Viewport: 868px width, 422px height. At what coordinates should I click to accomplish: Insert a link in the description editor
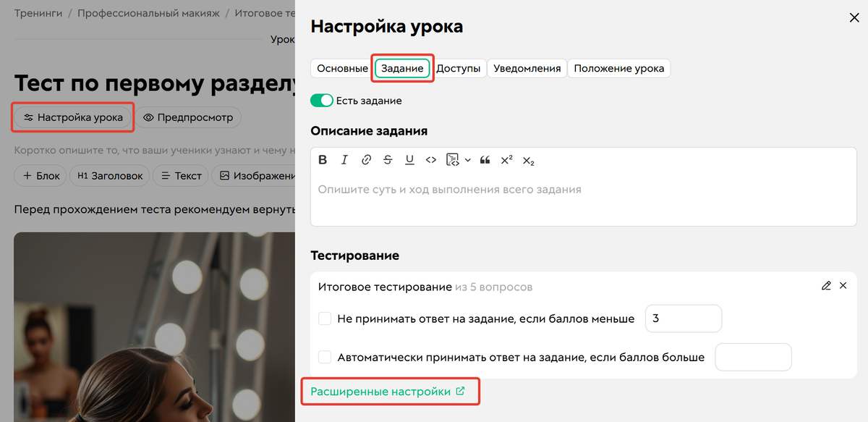[x=367, y=160]
